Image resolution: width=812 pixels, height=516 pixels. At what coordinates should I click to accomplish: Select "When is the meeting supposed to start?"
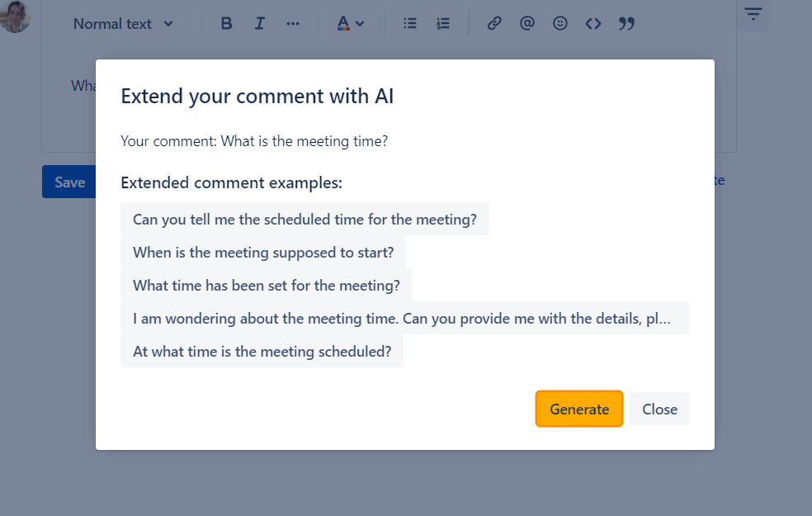pos(263,253)
